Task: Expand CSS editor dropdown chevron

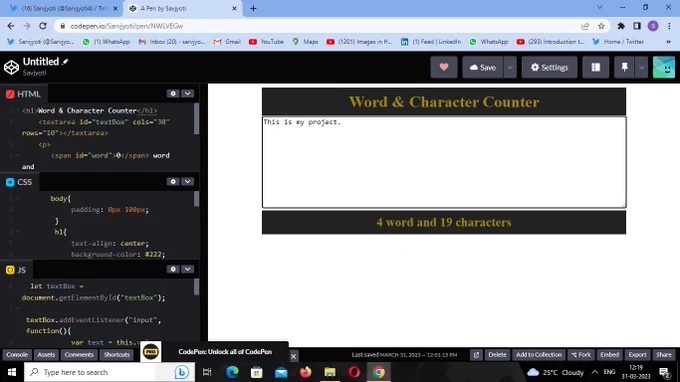Action: [187, 182]
